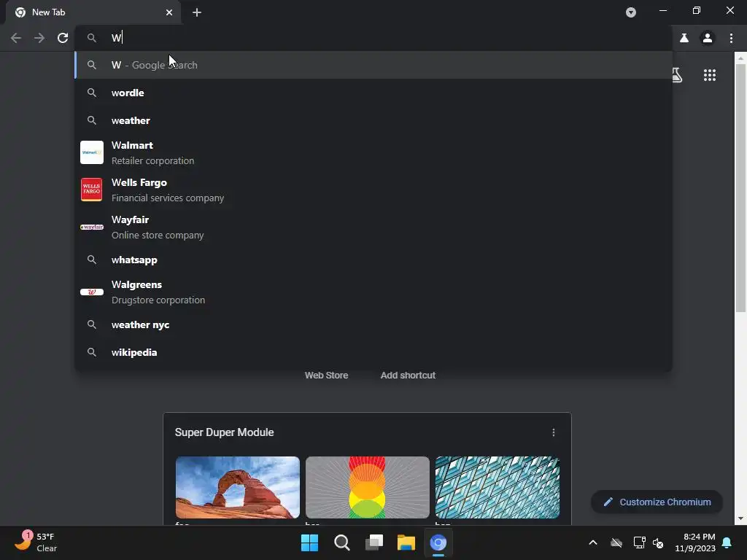Screen dimensions: 747x560
Task: Open the Chrome Labs flask icon in toolbar
Action: pyautogui.click(x=684, y=38)
